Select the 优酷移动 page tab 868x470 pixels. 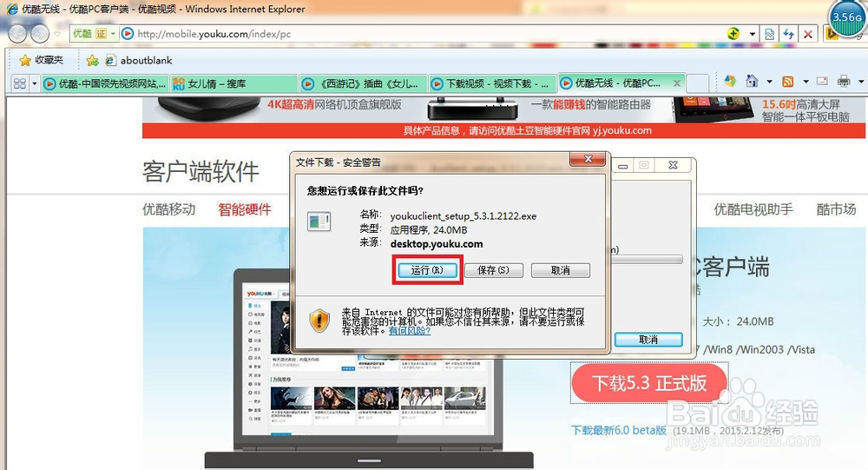coord(169,209)
